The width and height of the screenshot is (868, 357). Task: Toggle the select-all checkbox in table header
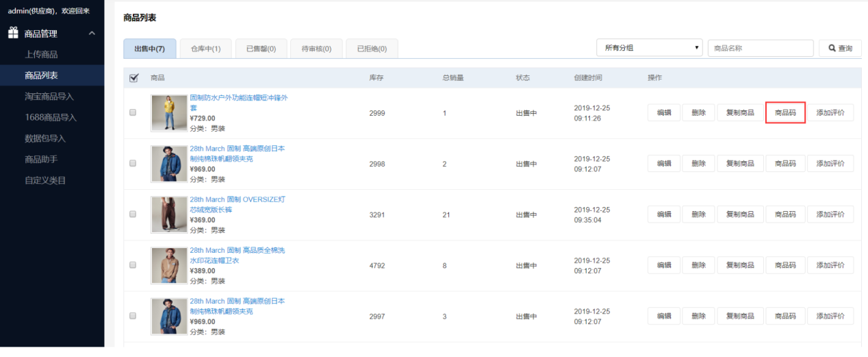133,78
